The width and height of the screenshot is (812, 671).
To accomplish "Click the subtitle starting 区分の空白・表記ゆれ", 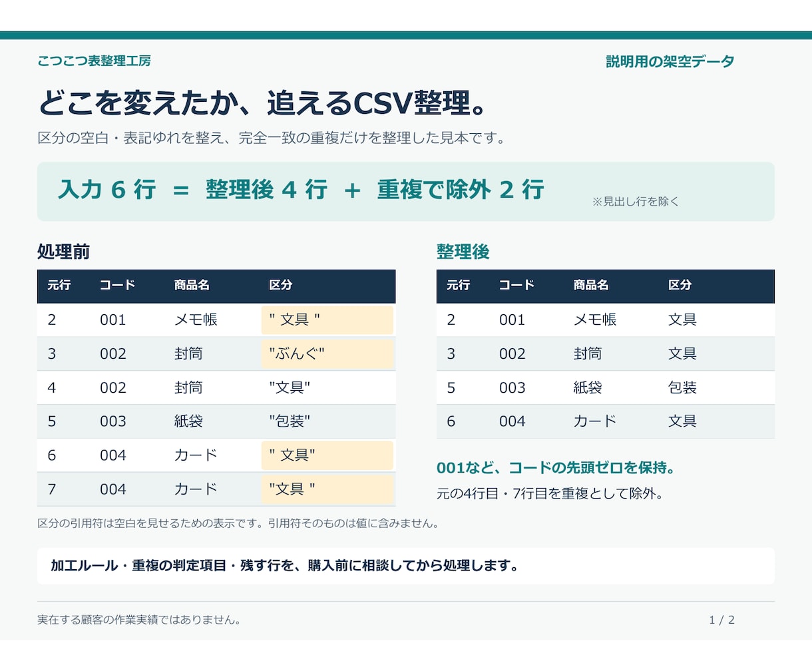I will click(273, 138).
